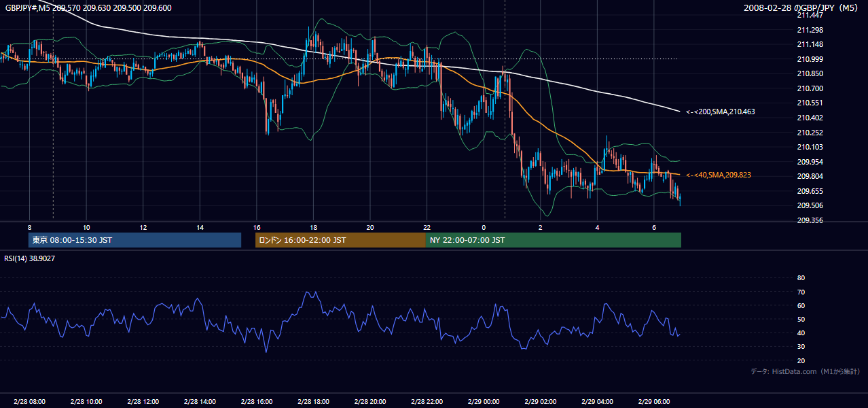Click the 2/28 14:00 time label
868x408 pixels.
[200, 402]
